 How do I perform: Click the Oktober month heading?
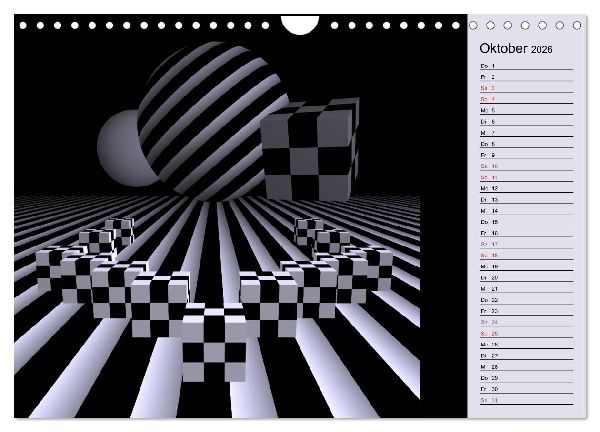[x=503, y=49]
